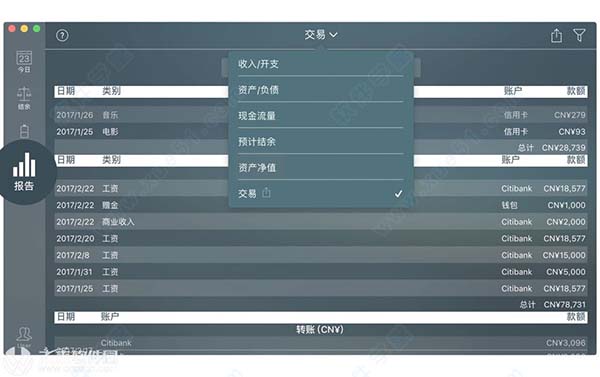
Task: Click 账户 header in first table
Action: [x=513, y=91]
